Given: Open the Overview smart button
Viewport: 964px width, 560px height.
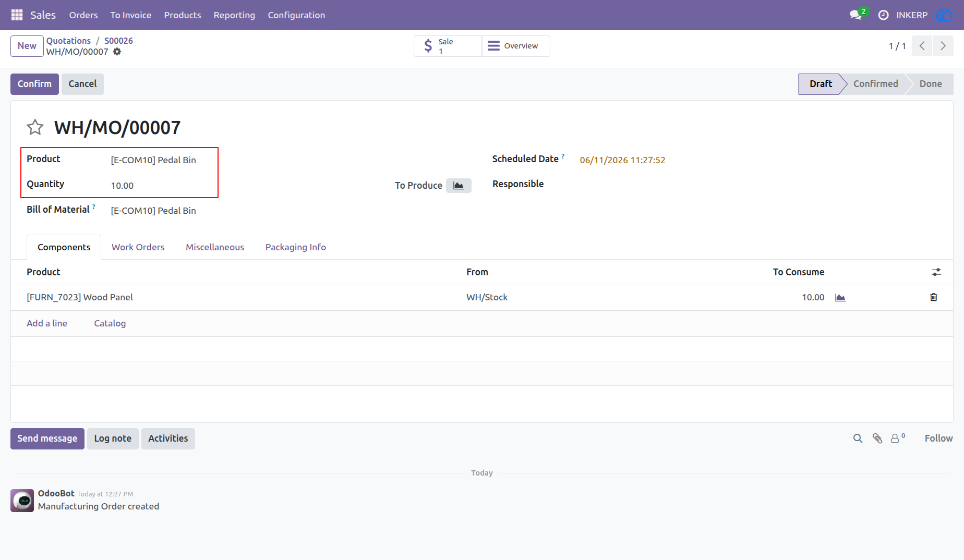Looking at the screenshot, I should 516,46.
